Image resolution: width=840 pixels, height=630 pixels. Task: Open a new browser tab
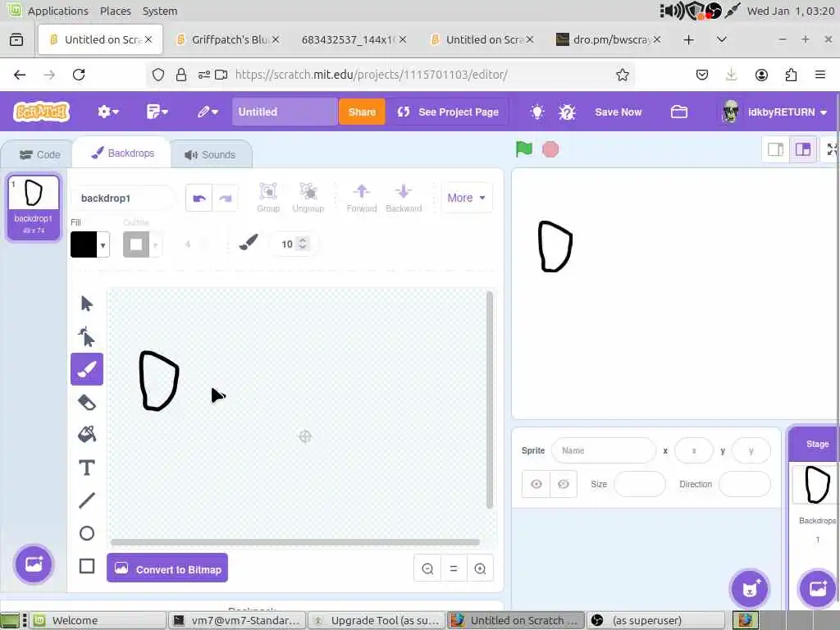[x=688, y=39]
